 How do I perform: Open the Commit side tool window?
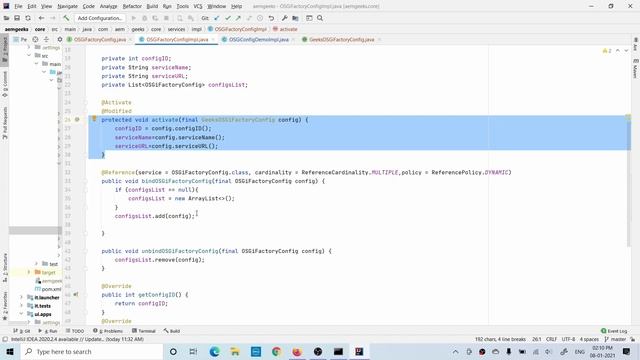5,84
